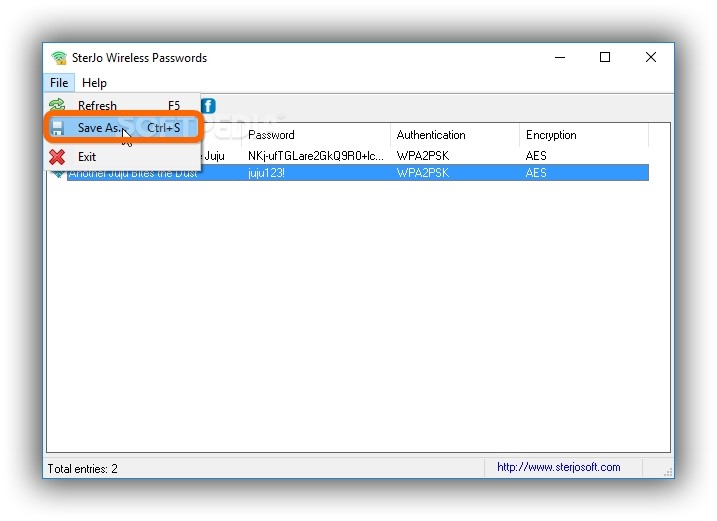
Task: Select the juju123! password cell
Action: tap(267, 173)
